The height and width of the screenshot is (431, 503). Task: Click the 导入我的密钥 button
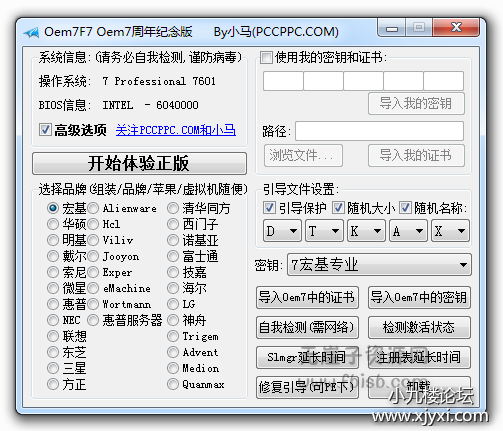coord(416,103)
